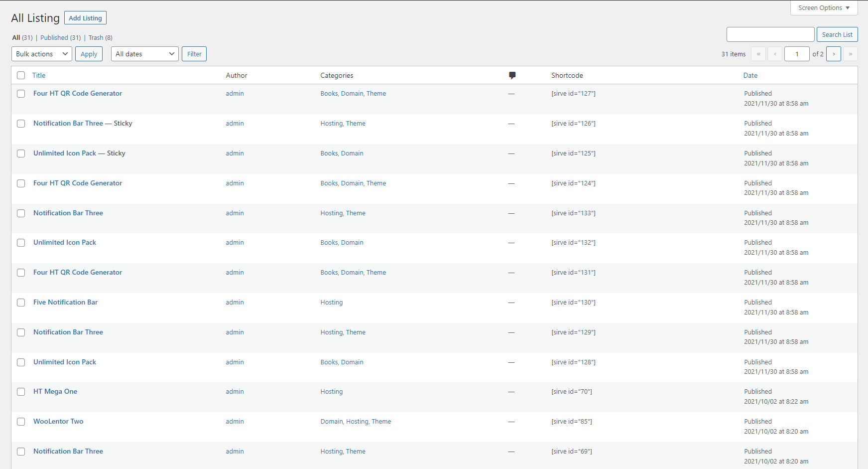Select the HT Mega One checkbox
This screenshot has height=469, width=868.
(x=21, y=392)
